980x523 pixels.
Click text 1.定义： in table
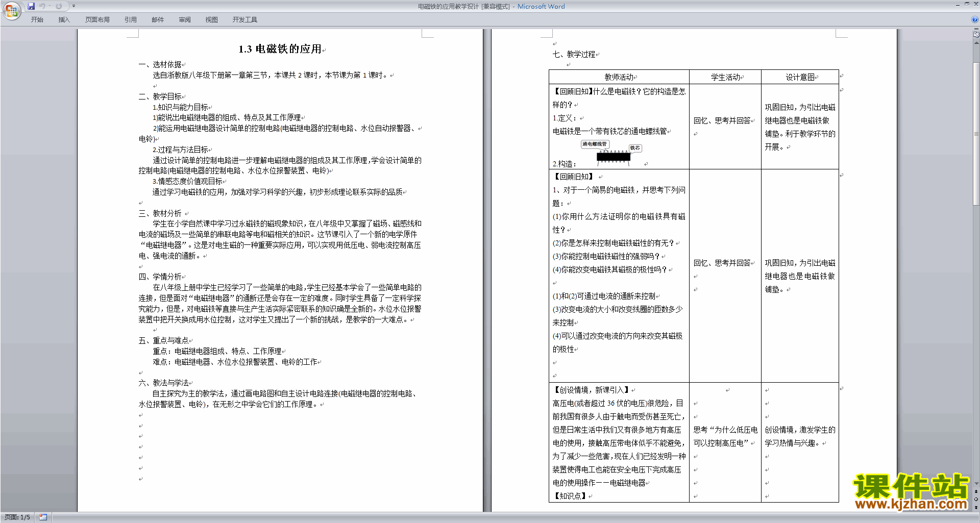[x=565, y=118]
